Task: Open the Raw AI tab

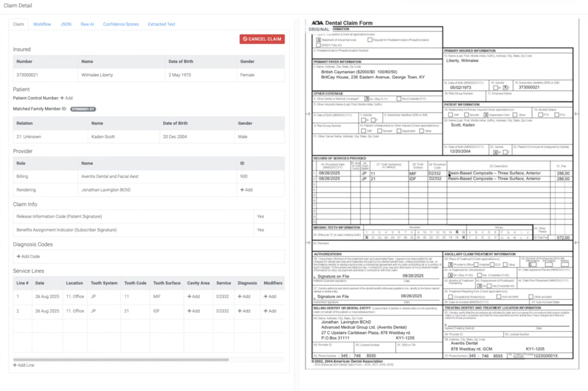Action: pos(87,24)
